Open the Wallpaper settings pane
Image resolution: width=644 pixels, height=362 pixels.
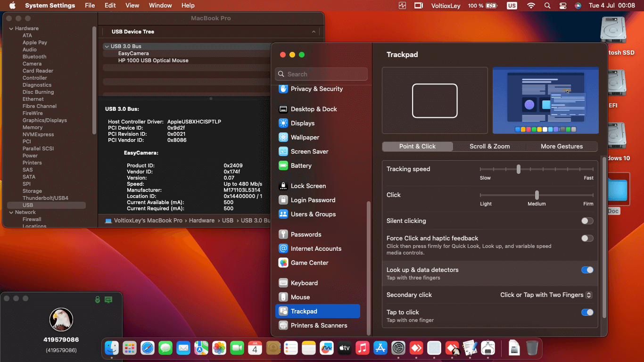tap(317, 137)
